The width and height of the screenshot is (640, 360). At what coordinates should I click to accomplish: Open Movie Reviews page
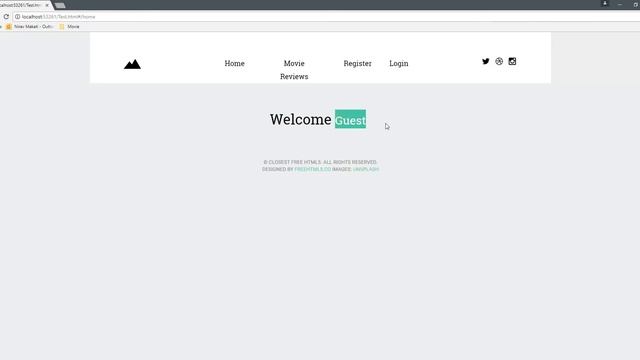pyautogui.click(x=294, y=70)
